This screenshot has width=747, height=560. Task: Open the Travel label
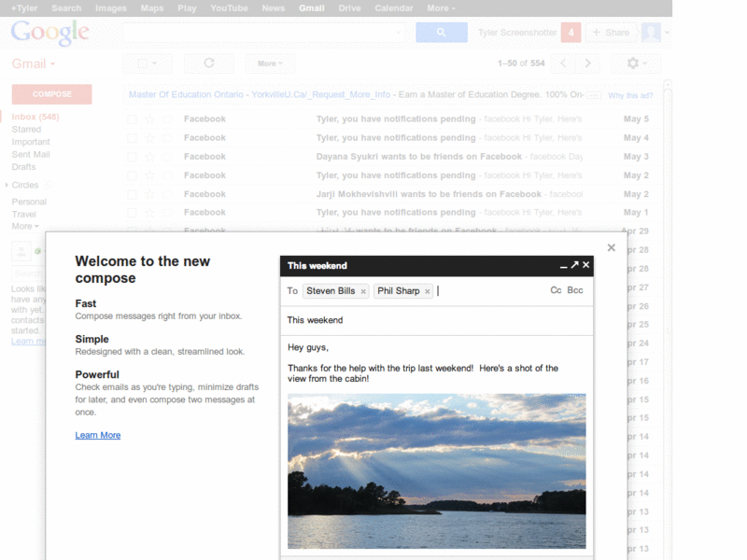pos(24,215)
